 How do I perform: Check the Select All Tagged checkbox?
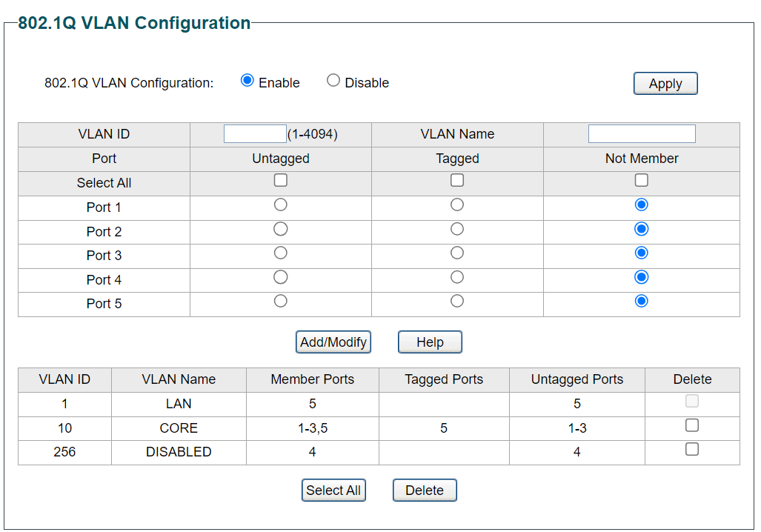pos(457,180)
